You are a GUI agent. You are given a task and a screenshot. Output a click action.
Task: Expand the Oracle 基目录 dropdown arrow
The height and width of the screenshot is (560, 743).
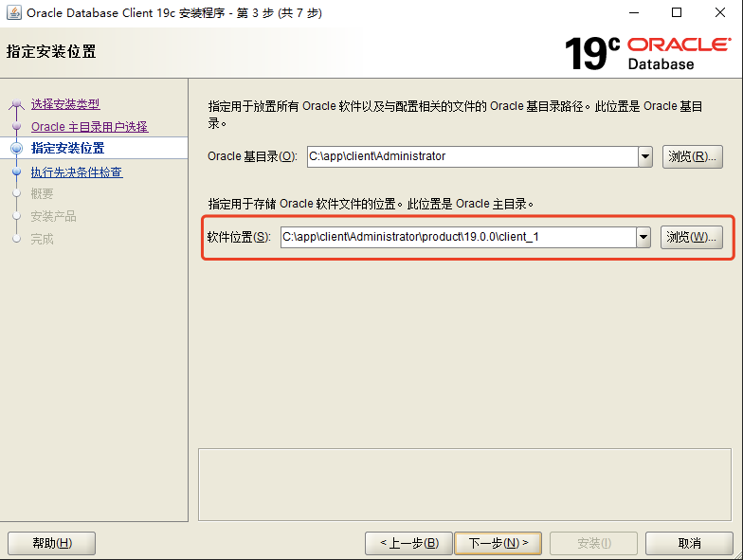click(645, 156)
